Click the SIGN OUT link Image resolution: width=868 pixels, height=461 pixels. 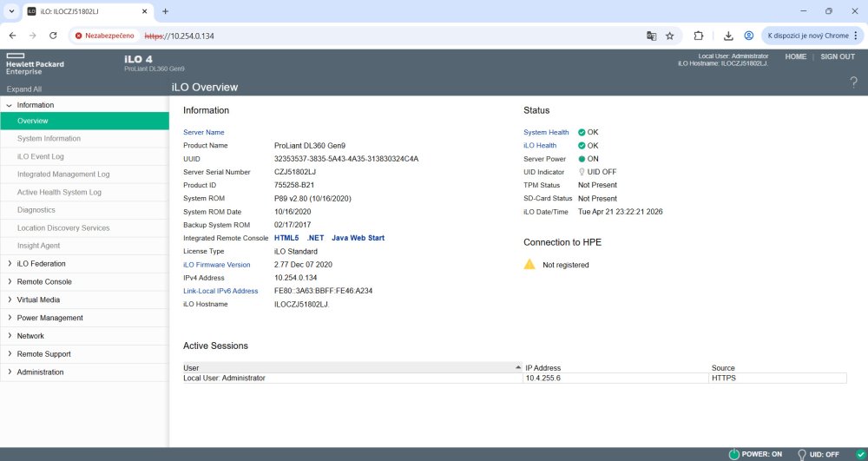click(x=837, y=56)
